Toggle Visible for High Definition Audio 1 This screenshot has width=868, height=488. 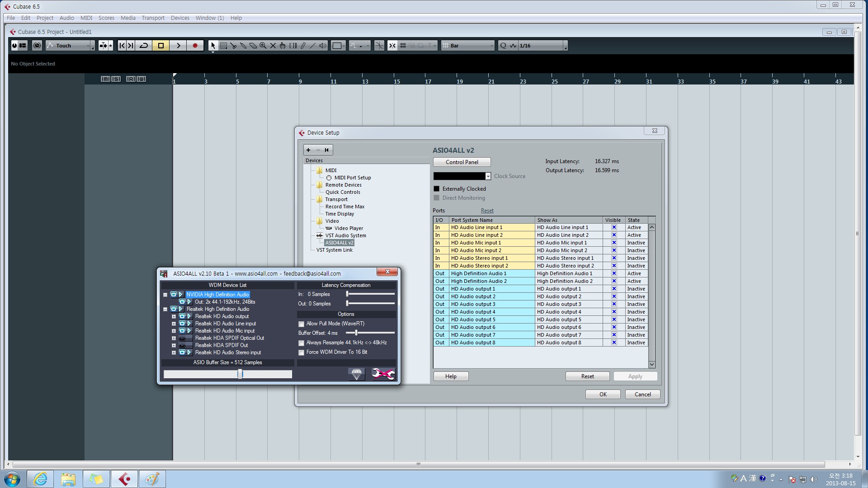click(x=614, y=273)
